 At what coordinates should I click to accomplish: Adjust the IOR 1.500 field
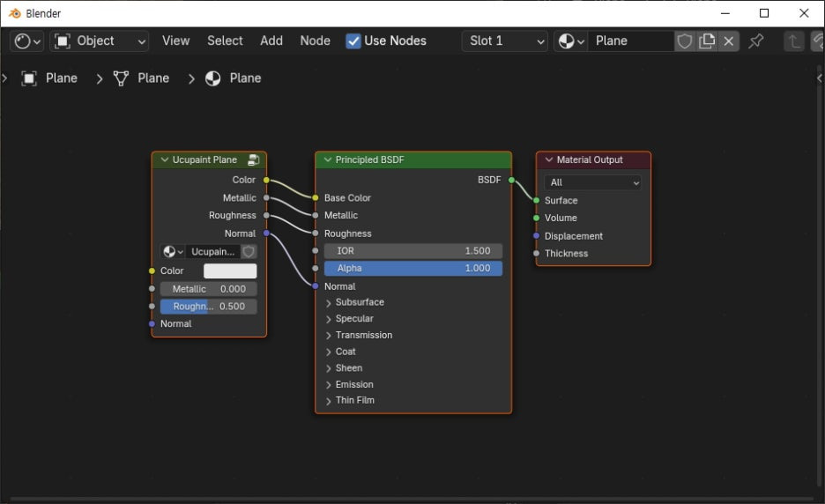[x=413, y=251]
